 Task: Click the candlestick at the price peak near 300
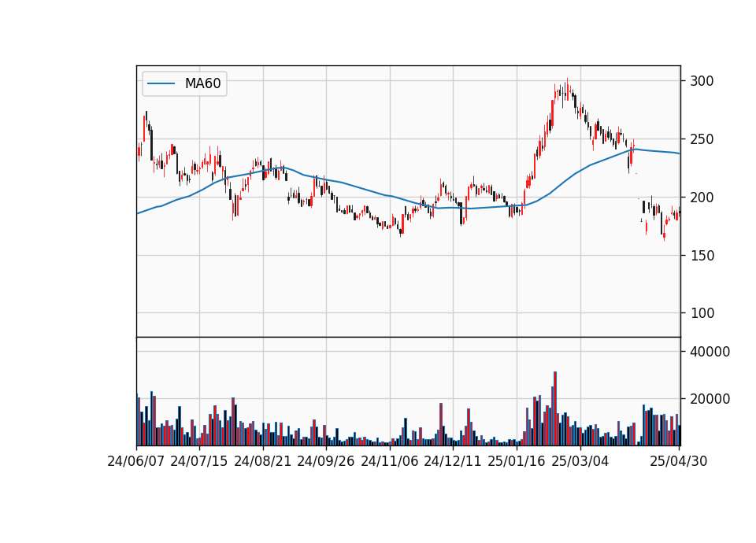pos(567,89)
